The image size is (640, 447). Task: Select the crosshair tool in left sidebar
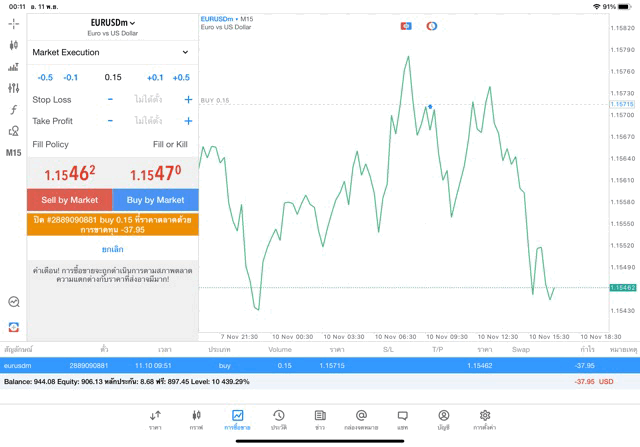pos(13,23)
